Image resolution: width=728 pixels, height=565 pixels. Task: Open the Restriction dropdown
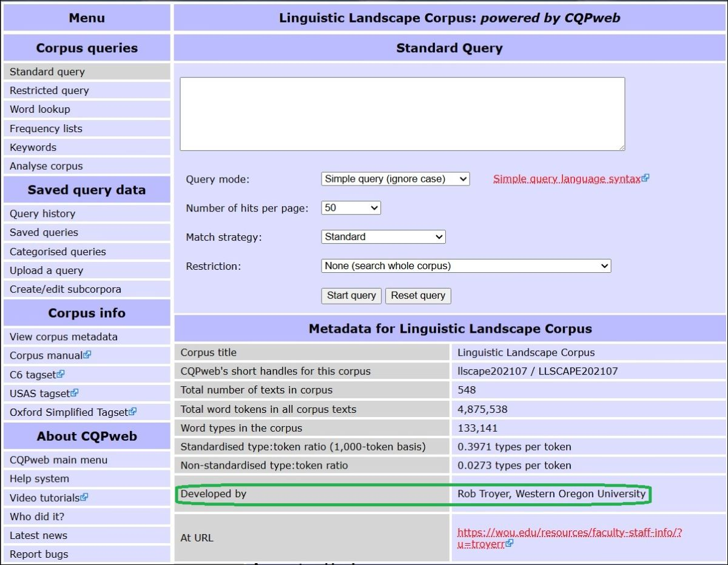[x=465, y=266]
